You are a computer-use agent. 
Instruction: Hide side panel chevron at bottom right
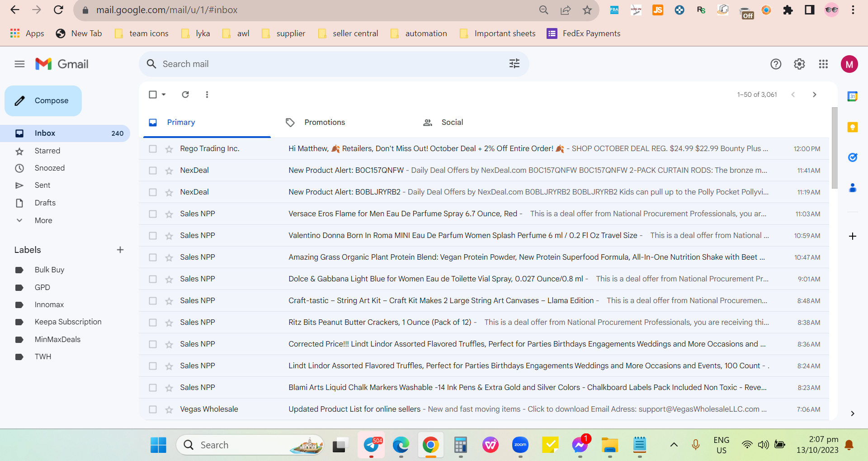(x=853, y=413)
